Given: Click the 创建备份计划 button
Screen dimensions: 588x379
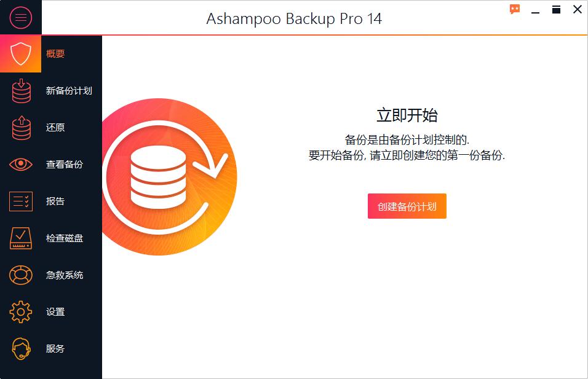Looking at the screenshot, I should 407,206.
